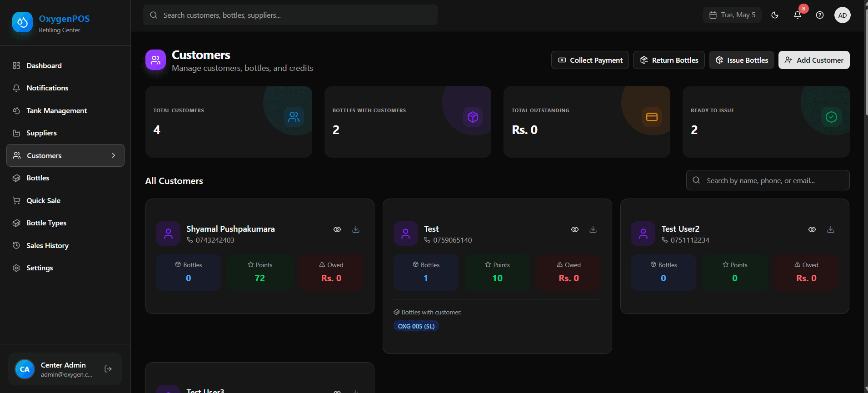Focus the global search customers field

290,15
